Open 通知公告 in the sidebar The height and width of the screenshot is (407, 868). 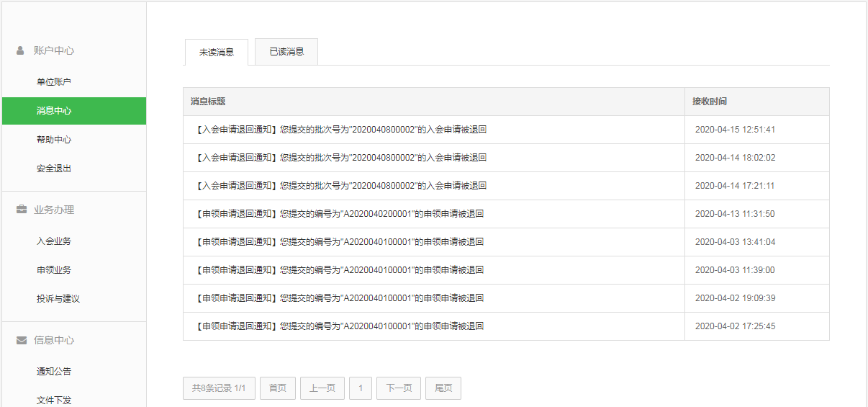[x=54, y=372]
